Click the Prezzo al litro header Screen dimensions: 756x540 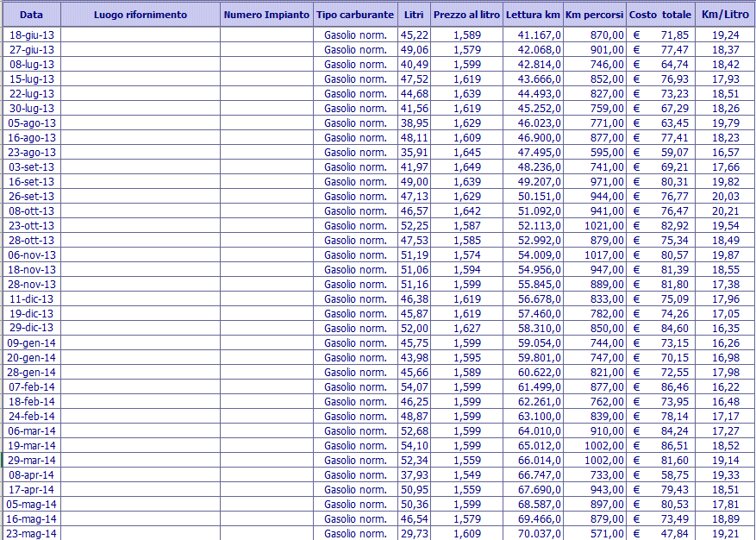click(x=466, y=15)
